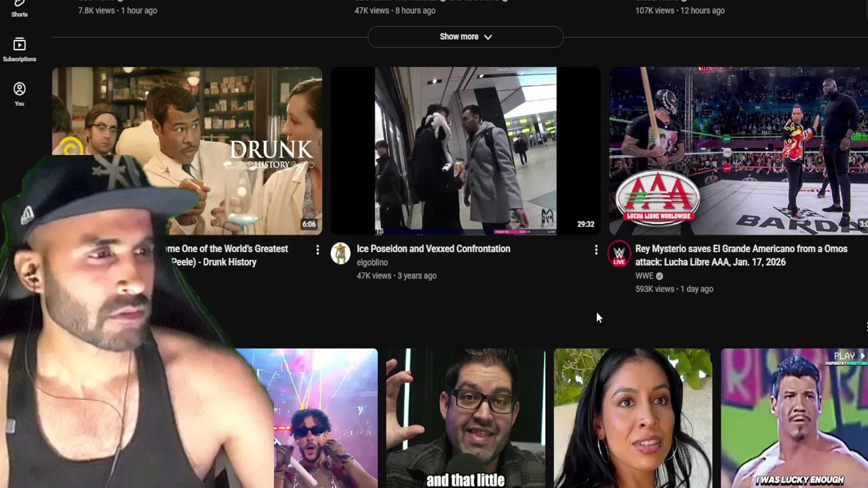Open the WWE channel avatar with LIVE badge
The image size is (868, 488).
point(618,253)
